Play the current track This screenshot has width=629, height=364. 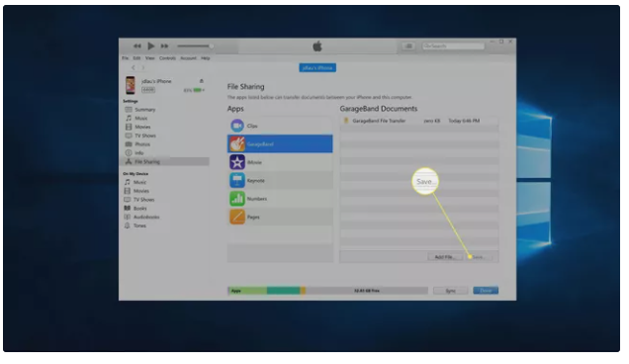point(151,46)
